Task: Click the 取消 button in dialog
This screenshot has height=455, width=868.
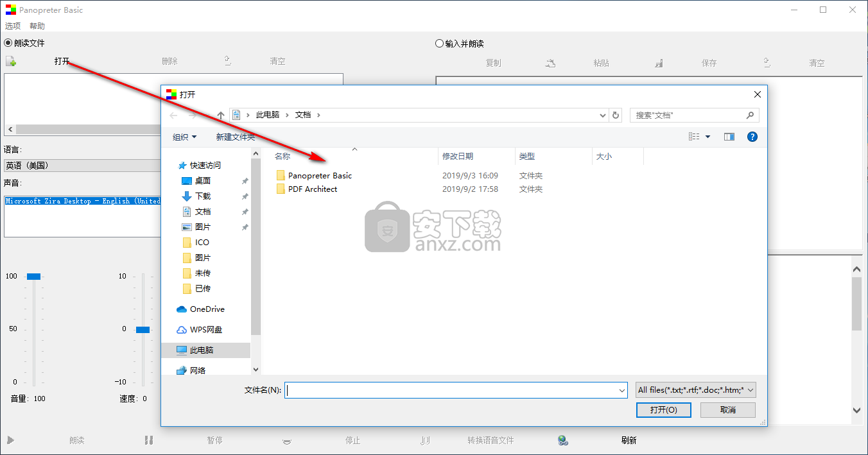Action: tap(728, 409)
